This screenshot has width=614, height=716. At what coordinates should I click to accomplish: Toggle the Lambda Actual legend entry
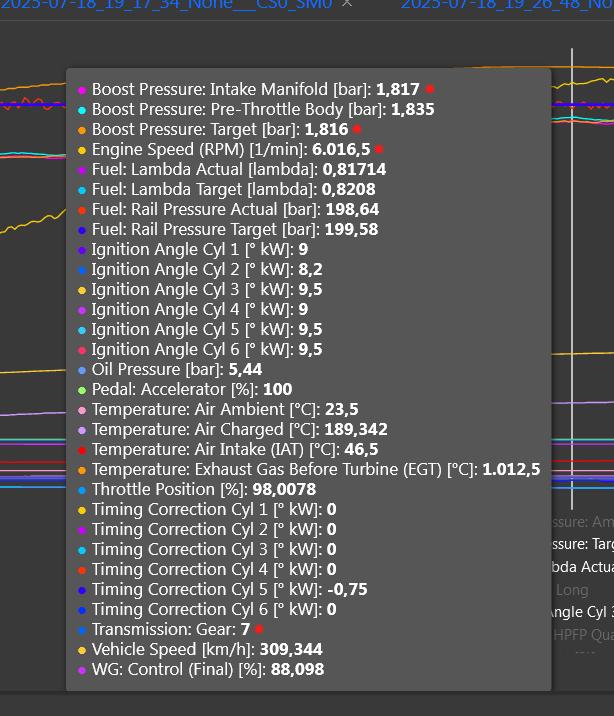(x=583, y=567)
